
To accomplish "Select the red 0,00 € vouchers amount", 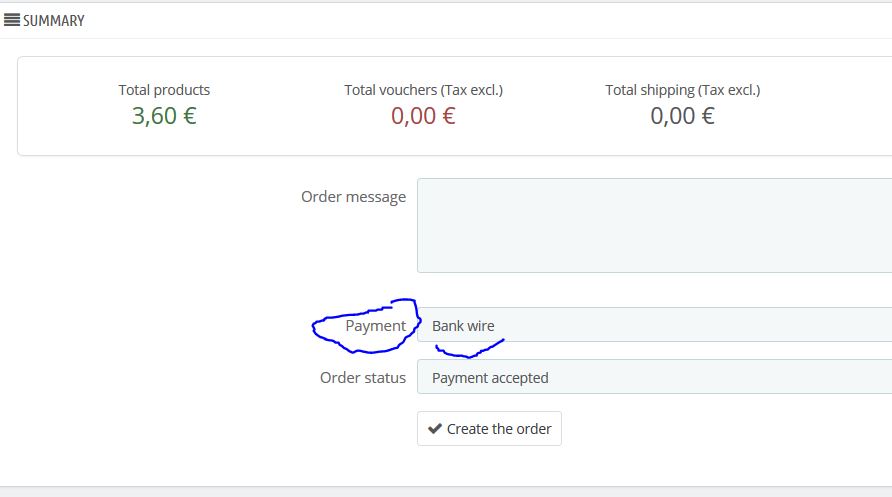I will (423, 116).
